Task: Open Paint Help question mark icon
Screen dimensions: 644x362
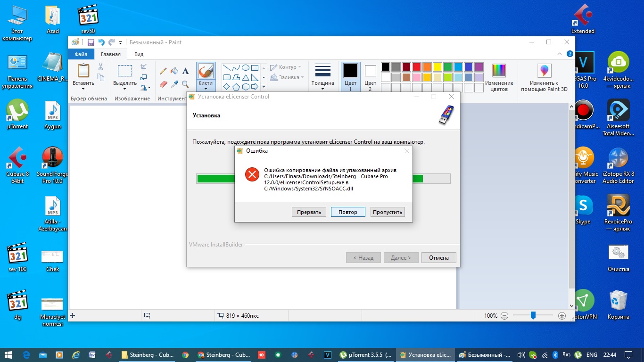Action: click(x=570, y=54)
